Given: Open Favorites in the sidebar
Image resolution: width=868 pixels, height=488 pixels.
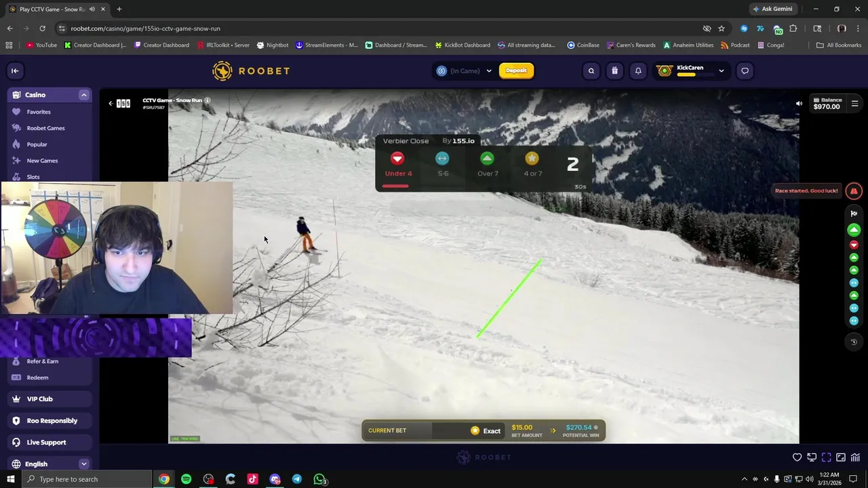Looking at the screenshot, I should click(39, 112).
